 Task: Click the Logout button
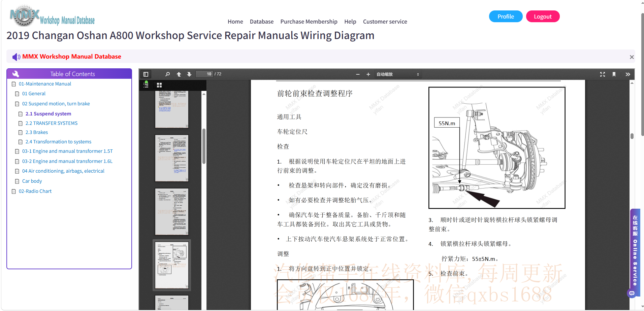click(x=543, y=16)
